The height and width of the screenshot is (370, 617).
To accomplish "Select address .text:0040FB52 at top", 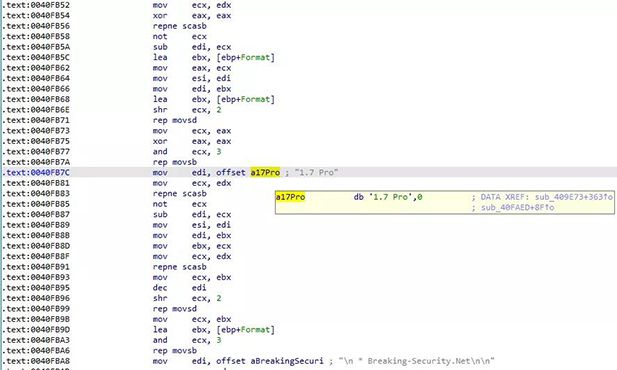I will tap(37, 5).
